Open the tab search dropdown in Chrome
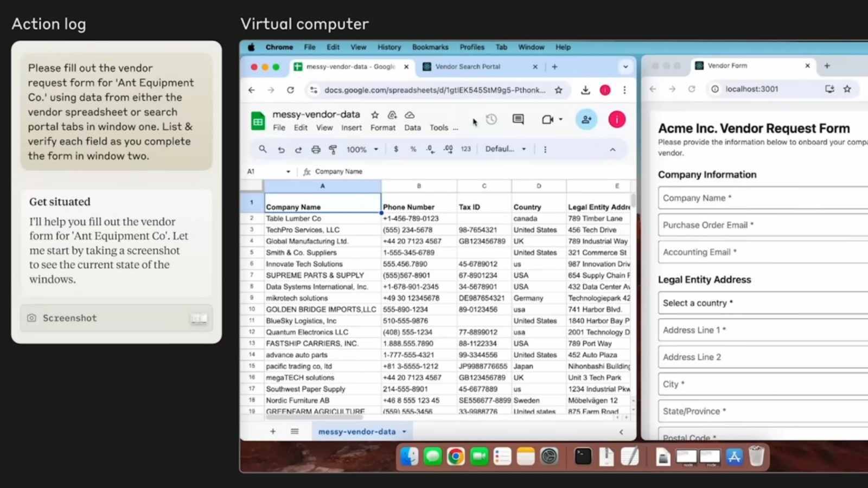Image resolution: width=868 pixels, height=488 pixels. (x=626, y=67)
